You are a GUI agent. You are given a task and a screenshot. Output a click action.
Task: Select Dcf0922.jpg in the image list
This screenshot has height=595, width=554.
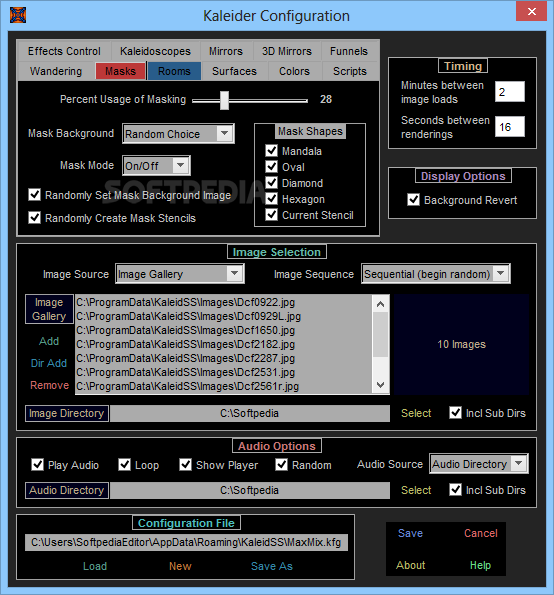click(224, 302)
